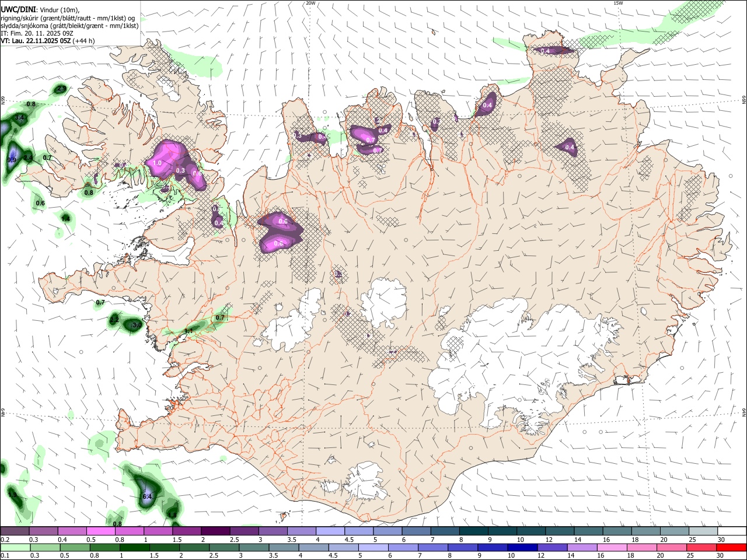Click the 1.0 snowfall value in Westfjords
This screenshot has width=747, height=560.
coord(158,163)
